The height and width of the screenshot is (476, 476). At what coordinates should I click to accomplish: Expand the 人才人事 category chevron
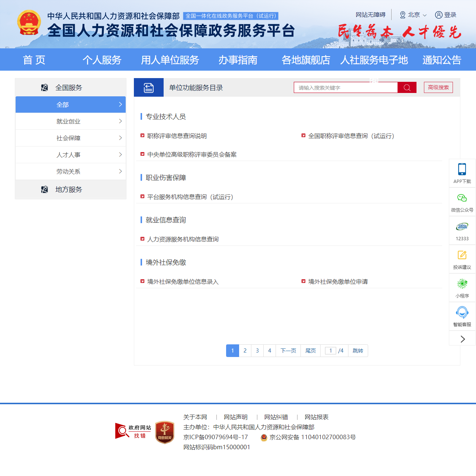tap(120, 155)
